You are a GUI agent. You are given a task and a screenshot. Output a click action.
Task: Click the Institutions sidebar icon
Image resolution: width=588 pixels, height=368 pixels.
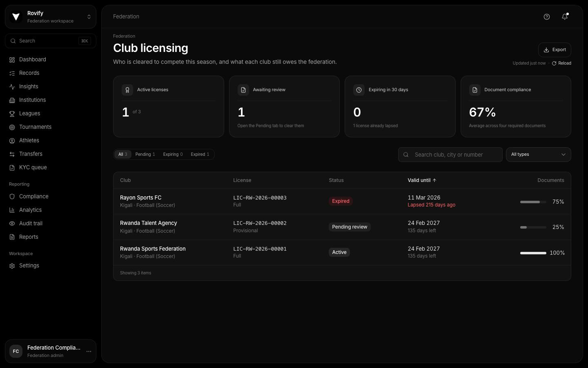coord(12,100)
